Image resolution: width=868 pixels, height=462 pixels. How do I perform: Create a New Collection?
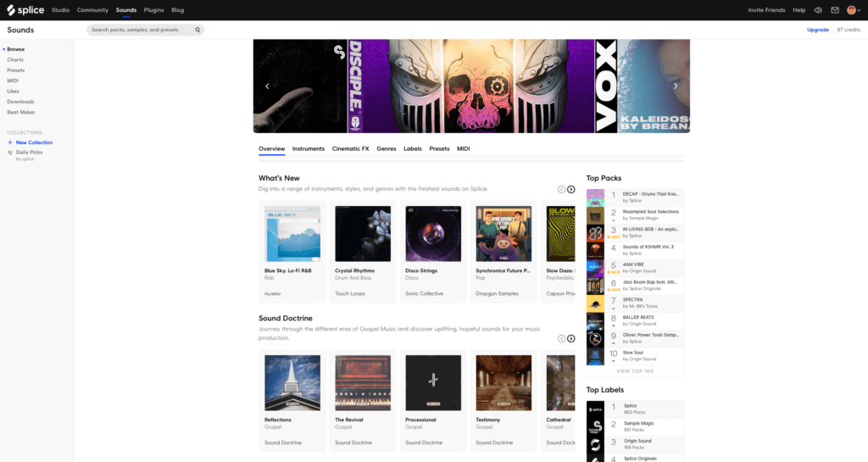[x=34, y=142]
